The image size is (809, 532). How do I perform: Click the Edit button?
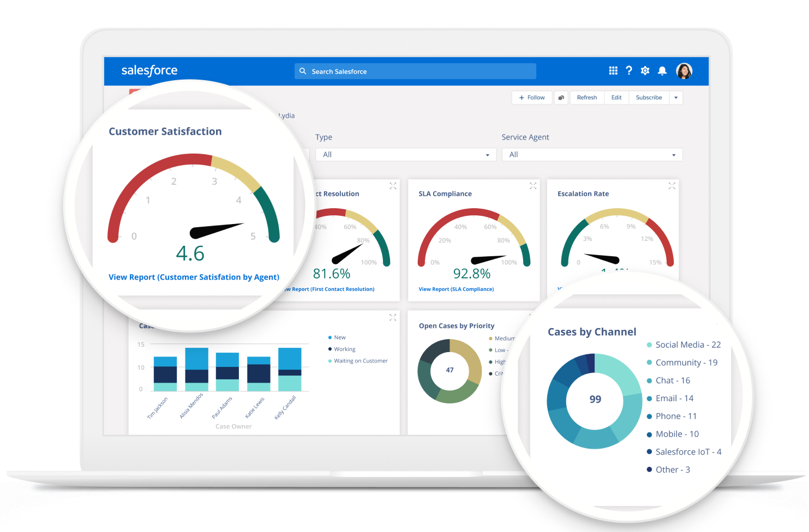616,98
